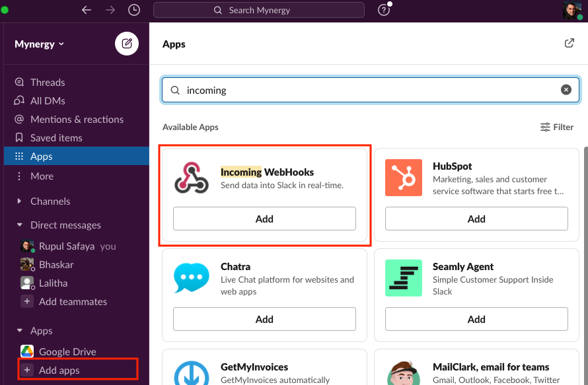Click the app list vertical scrollbar
Screen dimensions: 588x385
pos(586,266)
